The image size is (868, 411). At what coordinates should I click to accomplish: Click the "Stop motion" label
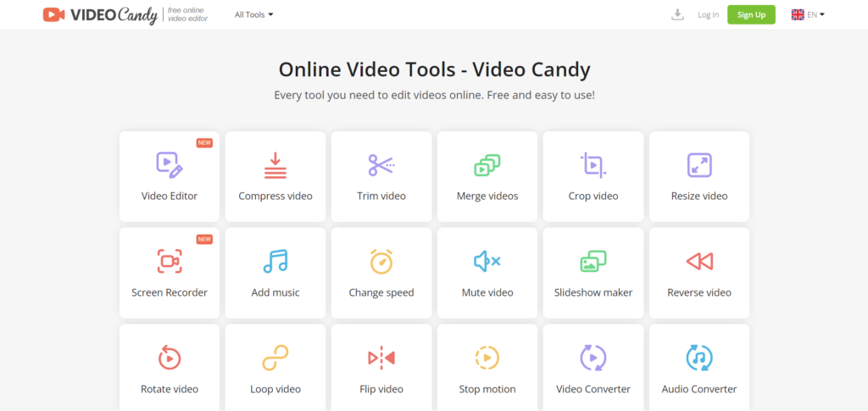click(x=487, y=389)
